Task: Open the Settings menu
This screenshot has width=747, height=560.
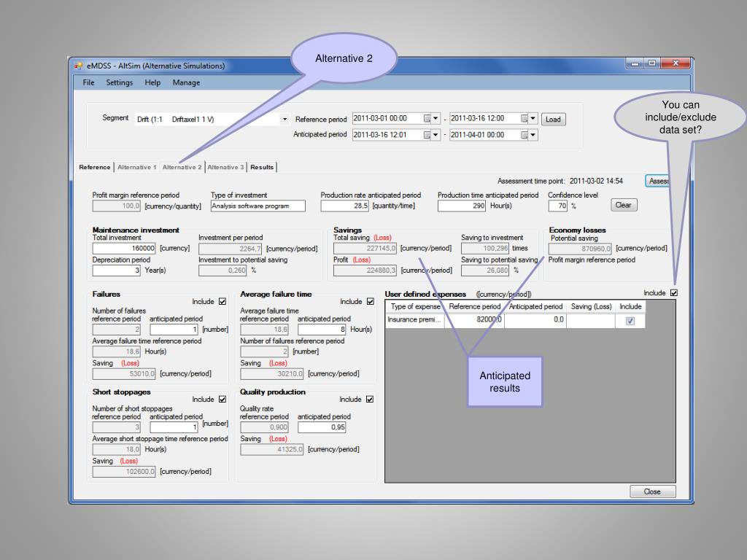Action: (120, 82)
